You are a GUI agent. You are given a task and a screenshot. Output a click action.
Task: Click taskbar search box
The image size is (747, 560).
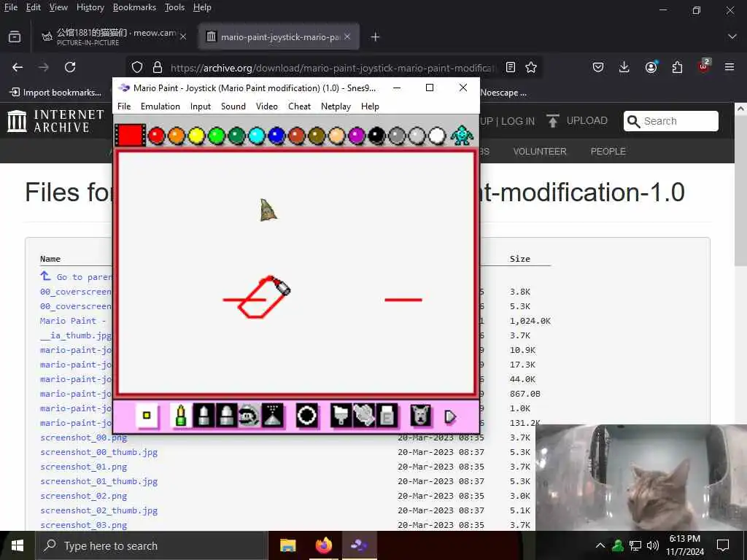(152, 545)
